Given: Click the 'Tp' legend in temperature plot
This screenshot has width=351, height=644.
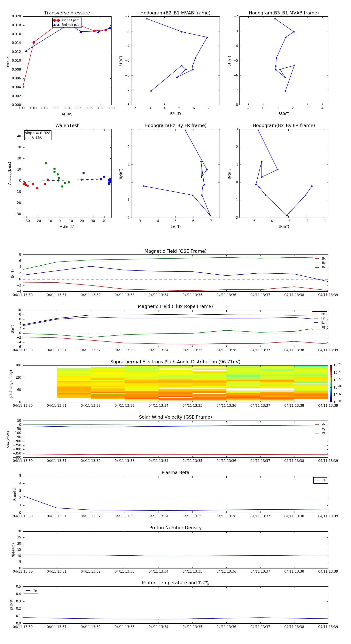Looking at the screenshot, I should click(x=31, y=591).
